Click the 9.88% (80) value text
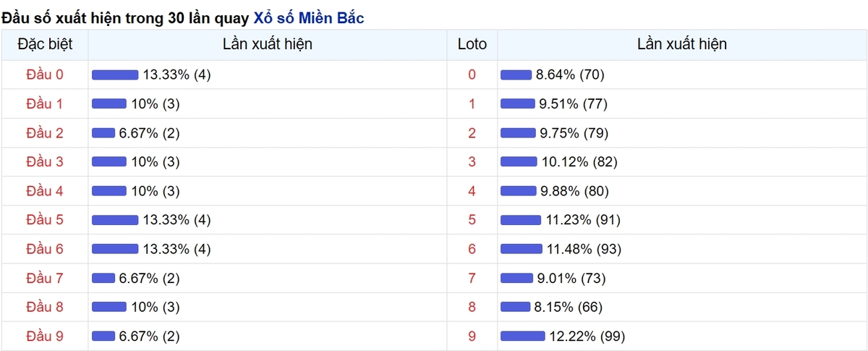The height and width of the screenshot is (351, 868). tap(574, 191)
